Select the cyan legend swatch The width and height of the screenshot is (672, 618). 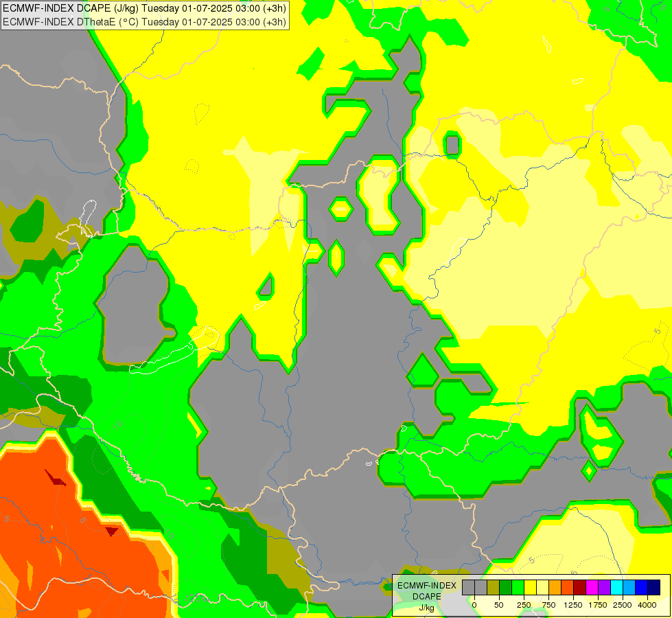pyautogui.click(x=616, y=588)
